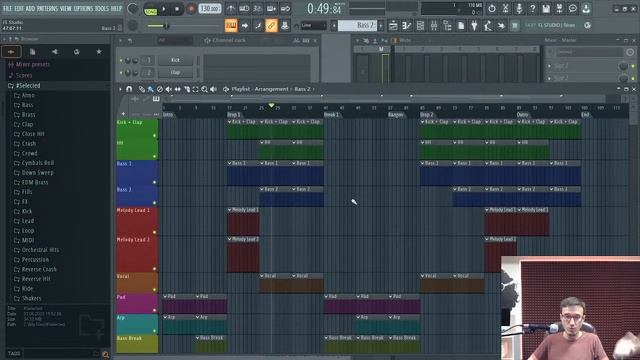This screenshot has height=360, width=640.
Task: Open the snap Line dropdown
Action: pyautogui.click(x=313, y=25)
